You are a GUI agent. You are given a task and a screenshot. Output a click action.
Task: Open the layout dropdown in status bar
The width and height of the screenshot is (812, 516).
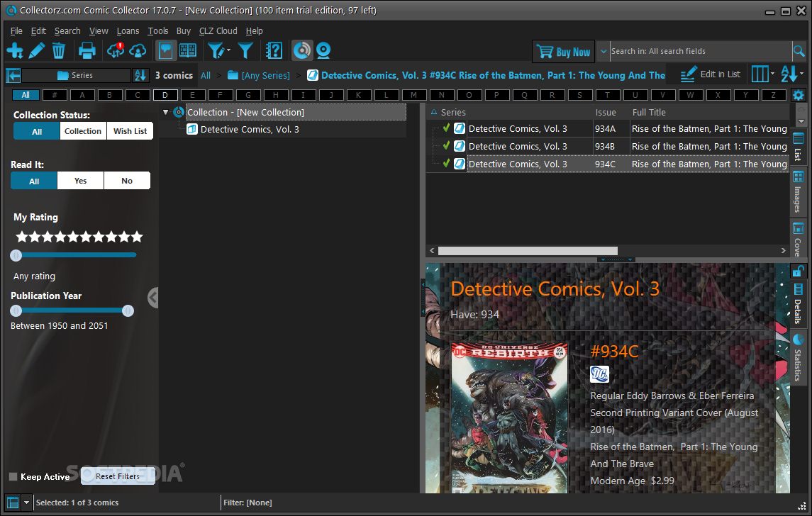pyautogui.click(x=26, y=503)
